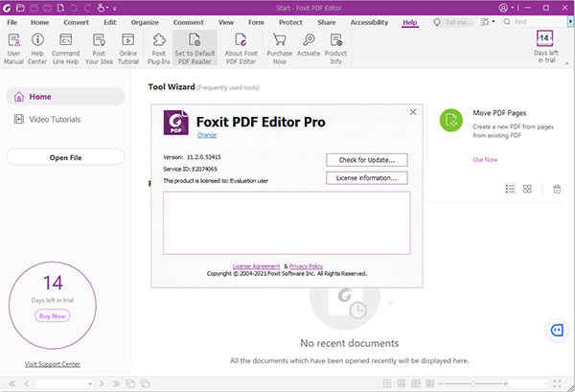Image resolution: width=575 pixels, height=392 pixels.
Task: Click the Find search box
Action: pyautogui.click(x=534, y=22)
